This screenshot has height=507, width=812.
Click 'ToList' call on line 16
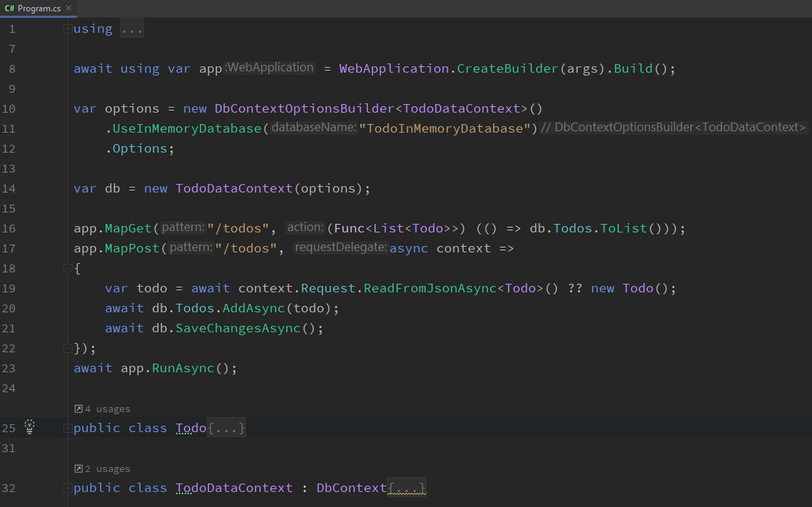tap(623, 228)
